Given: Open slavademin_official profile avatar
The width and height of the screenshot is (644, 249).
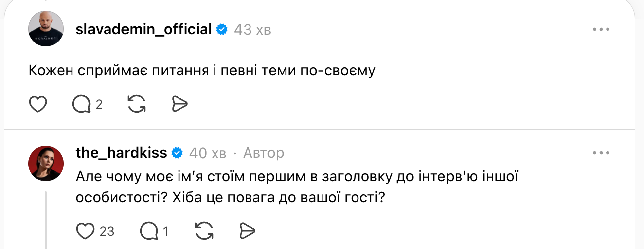Looking at the screenshot, I should (x=46, y=29).
